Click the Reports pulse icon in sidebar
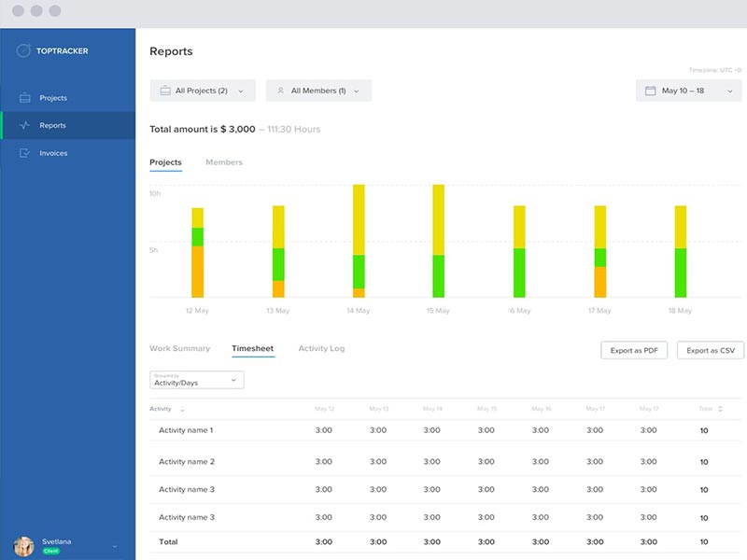The height and width of the screenshot is (560, 747). [x=24, y=125]
